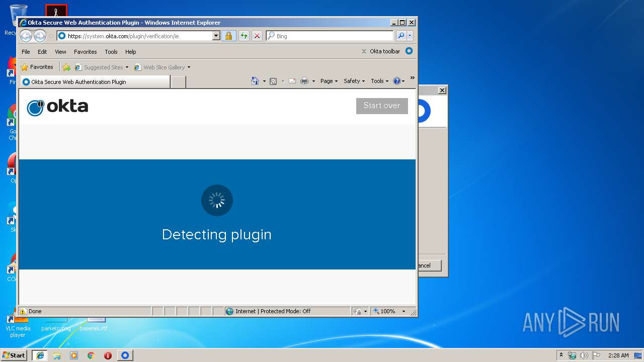Image resolution: width=644 pixels, height=362 pixels.
Task: Click the network tray icon
Action: [x=572, y=355]
